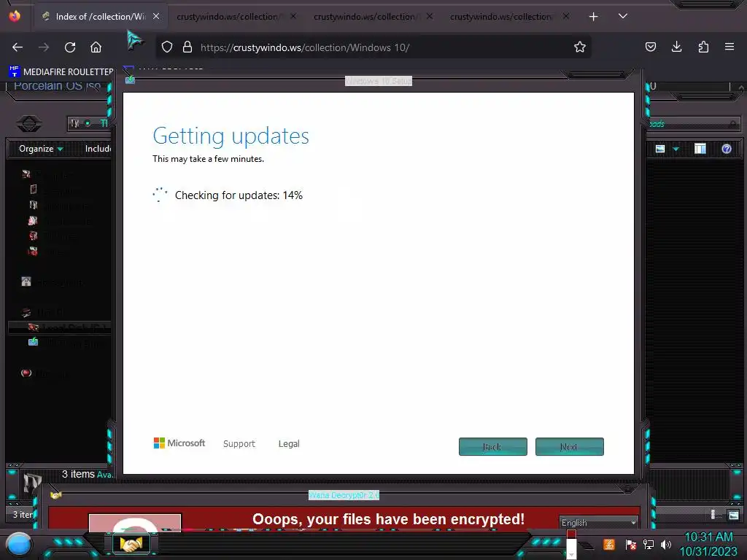Open Explorer help question mark icon
This screenshot has height=560, width=747.
(726, 149)
